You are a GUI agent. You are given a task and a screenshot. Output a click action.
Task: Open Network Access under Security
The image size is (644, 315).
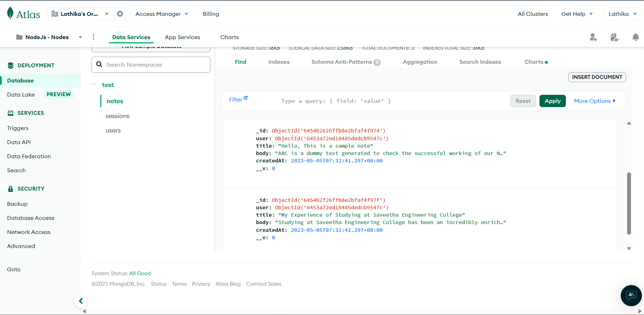29,232
